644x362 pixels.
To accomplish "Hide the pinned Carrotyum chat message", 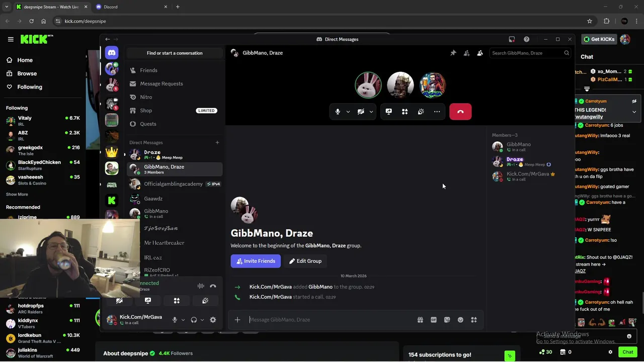I will point(634,102).
